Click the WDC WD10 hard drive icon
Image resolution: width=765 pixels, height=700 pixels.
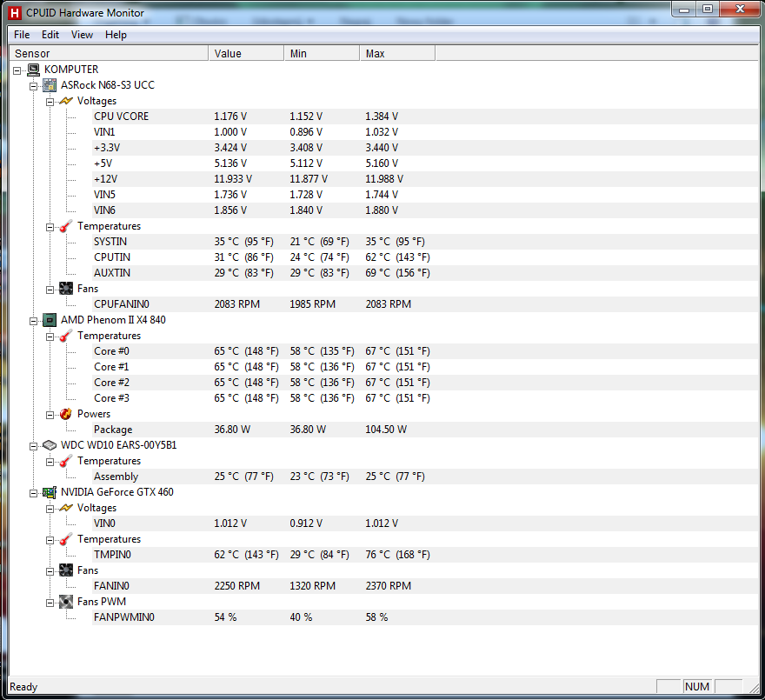[x=50, y=445]
